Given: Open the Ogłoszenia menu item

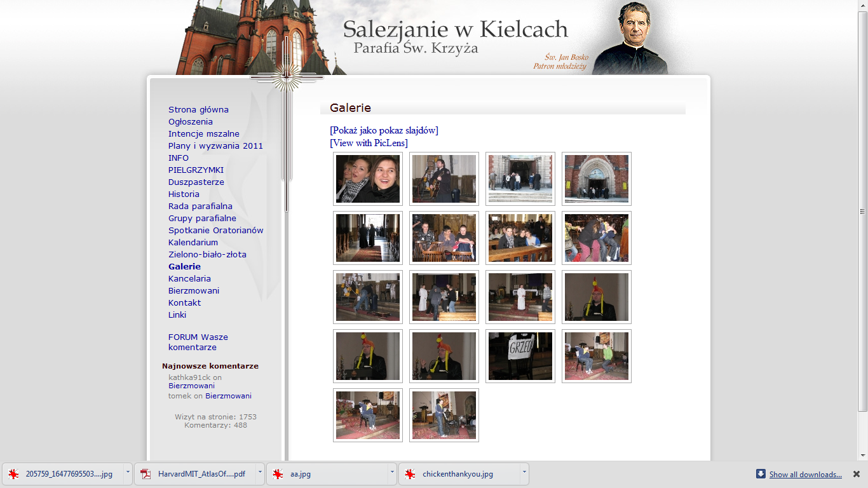Looking at the screenshot, I should [x=191, y=122].
